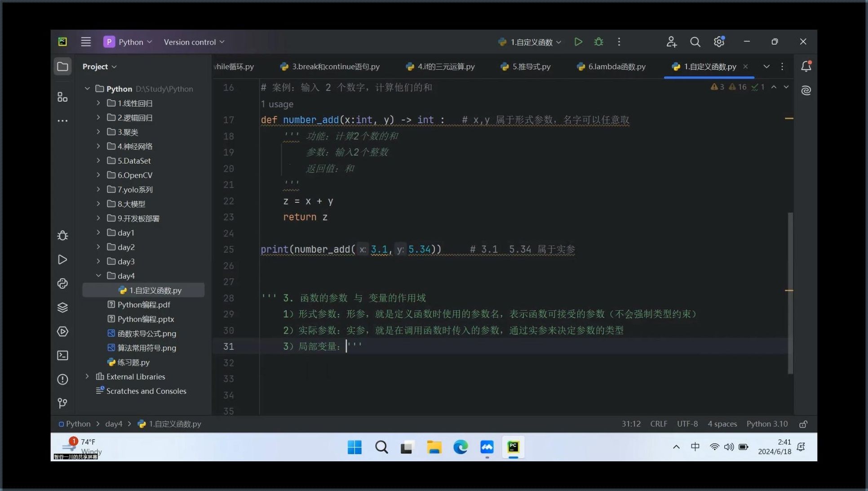The height and width of the screenshot is (491, 868).
Task: Select the 6.lambda函数.py tab
Action: point(616,66)
